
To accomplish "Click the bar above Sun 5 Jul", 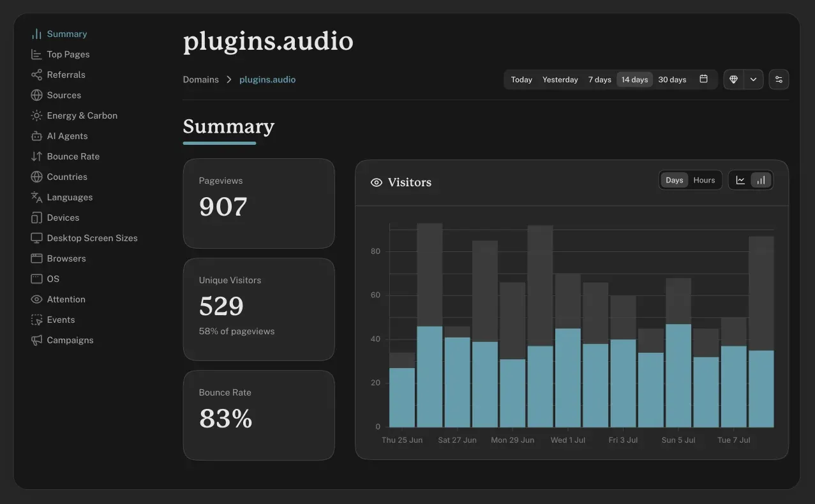I will pos(678,353).
